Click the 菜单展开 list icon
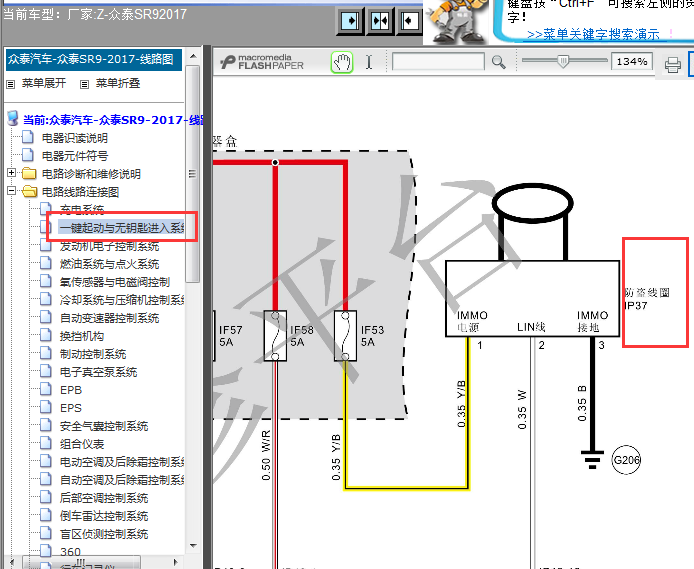This screenshot has width=694, height=569. point(11,84)
